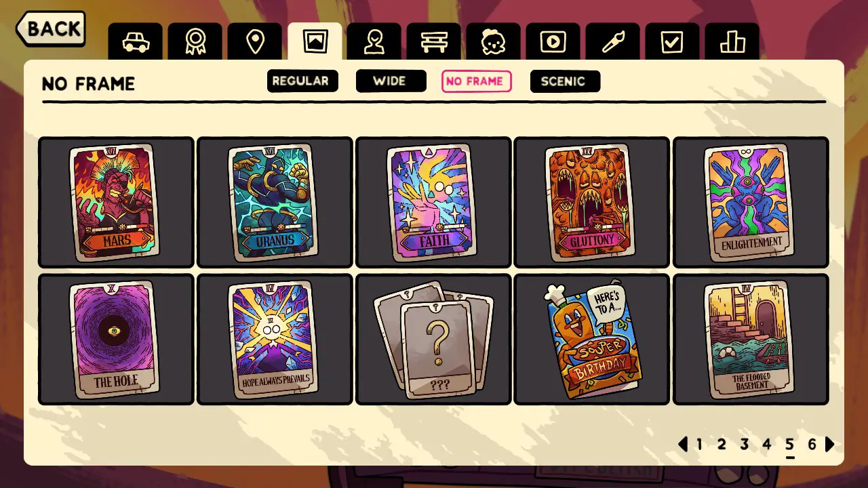Open the teddy bear tab
868x488 pixels.
pyautogui.click(x=494, y=42)
